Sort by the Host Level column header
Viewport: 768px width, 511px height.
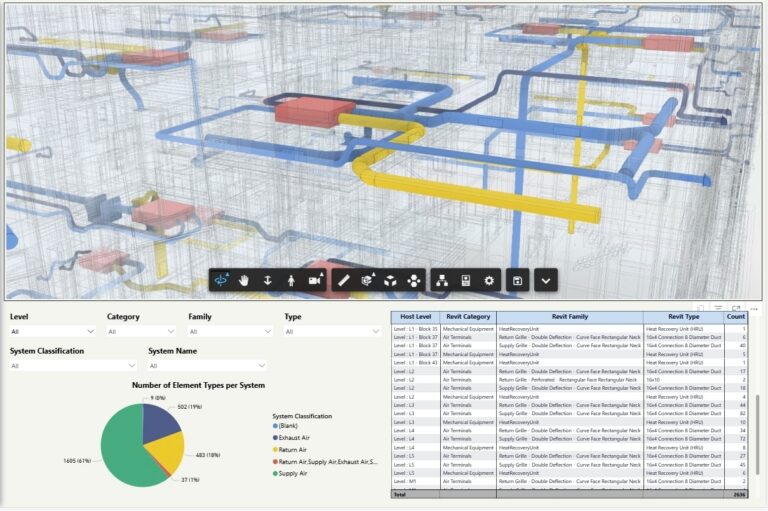(415, 317)
